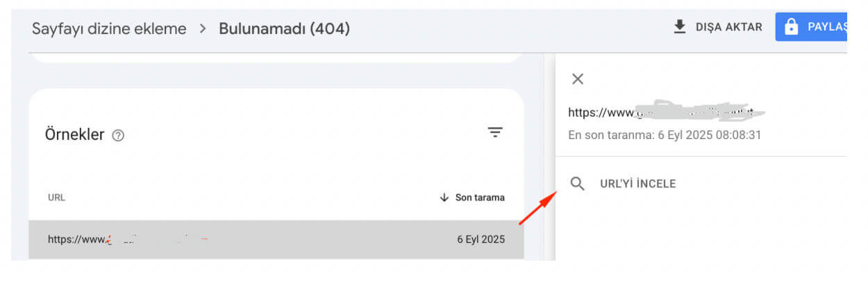The width and height of the screenshot is (868, 281).
Task: Select the example URL table row
Action: coord(276,239)
